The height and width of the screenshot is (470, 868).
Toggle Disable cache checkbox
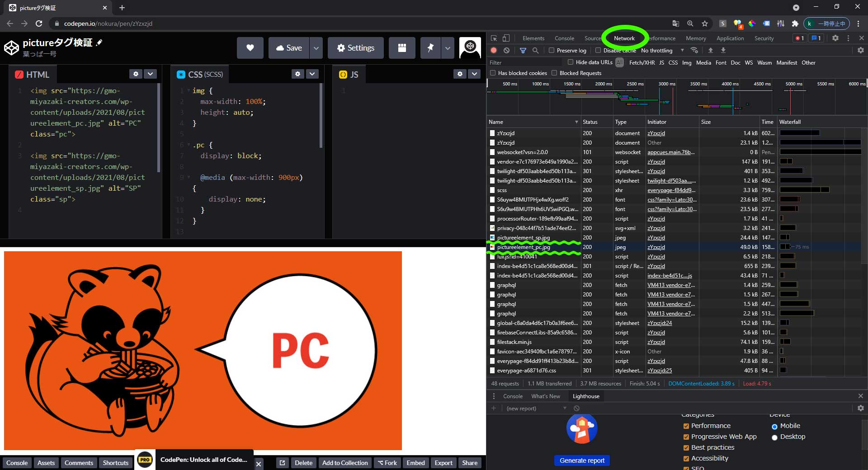click(x=598, y=51)
